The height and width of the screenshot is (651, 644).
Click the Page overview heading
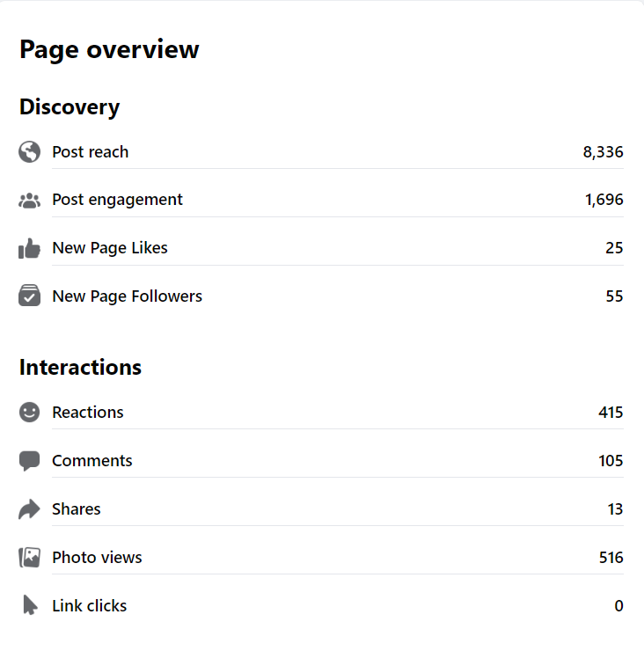tap(109, 50)
